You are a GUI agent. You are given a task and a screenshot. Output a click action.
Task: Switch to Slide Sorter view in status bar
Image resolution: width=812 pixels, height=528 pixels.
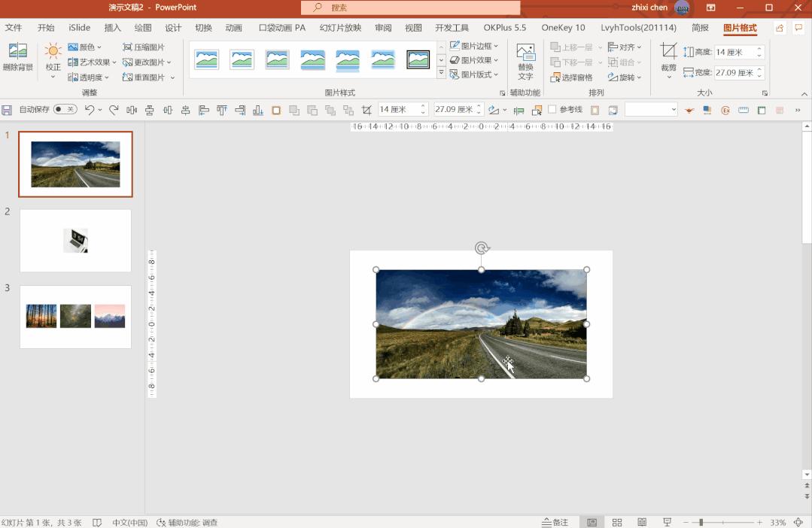[616, 521]
